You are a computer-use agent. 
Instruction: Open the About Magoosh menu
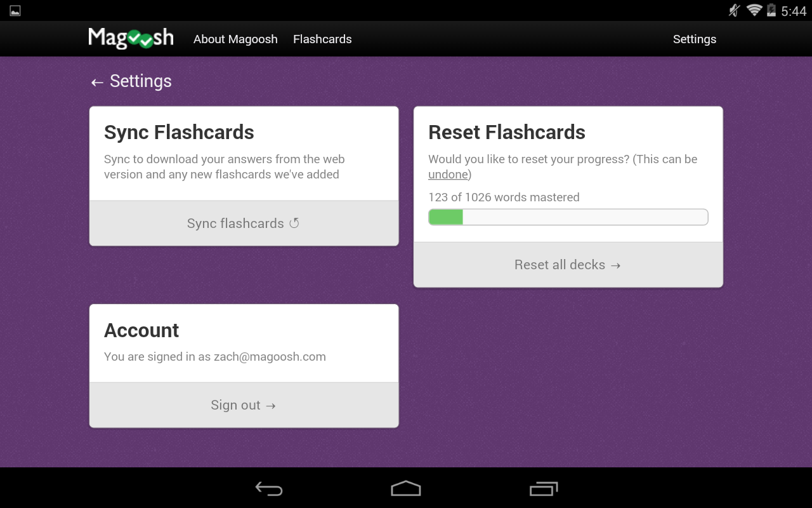click(235, 39)
